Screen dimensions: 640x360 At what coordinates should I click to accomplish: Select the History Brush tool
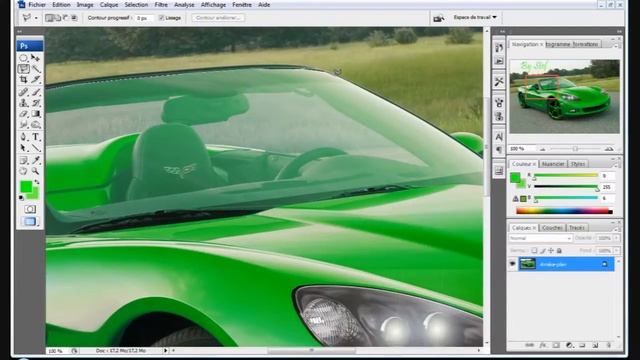[x=36, y=103]
